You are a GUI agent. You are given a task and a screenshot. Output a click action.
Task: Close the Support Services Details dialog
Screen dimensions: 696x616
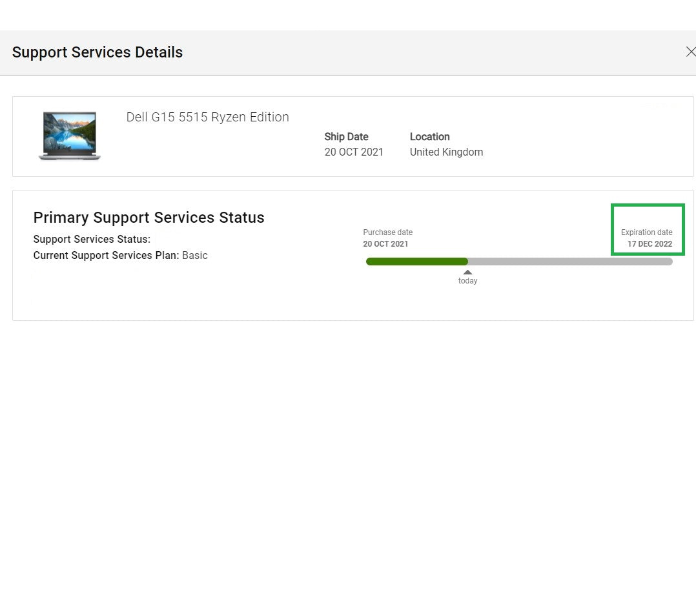pyautogui.click(x=691, y=52)
